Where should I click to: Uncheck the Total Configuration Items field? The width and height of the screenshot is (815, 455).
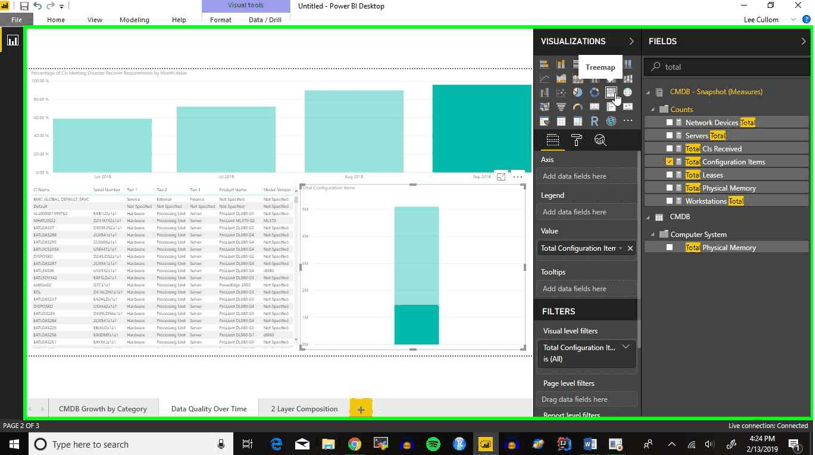pos(669,162)
